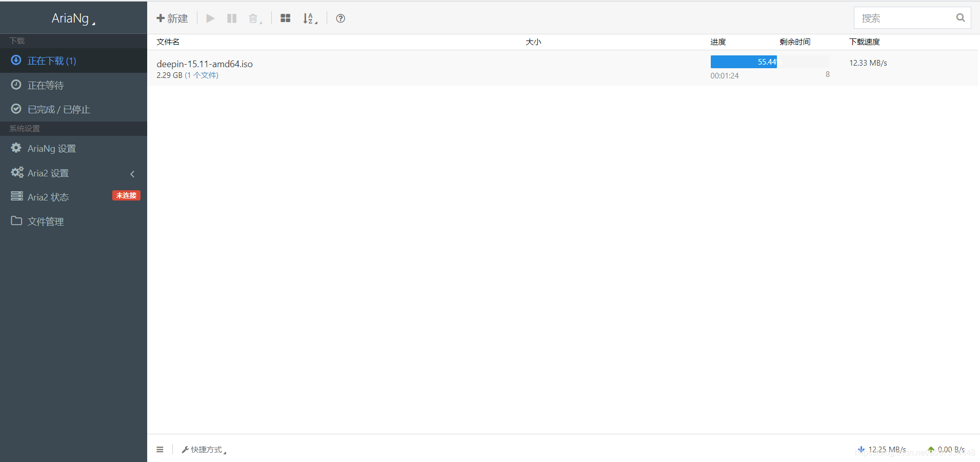
Task: Toggle sidebar with hamburger icon
Action: pyautogui.click(x=160, y=450)
